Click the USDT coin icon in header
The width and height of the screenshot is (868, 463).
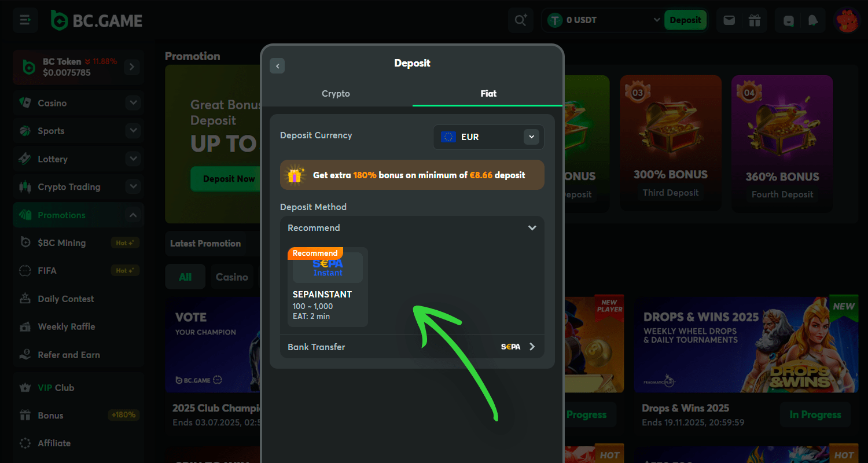tap(556, 20)
